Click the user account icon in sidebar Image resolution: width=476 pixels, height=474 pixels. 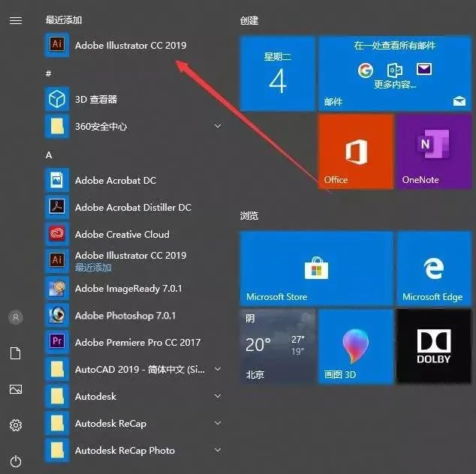16,317
